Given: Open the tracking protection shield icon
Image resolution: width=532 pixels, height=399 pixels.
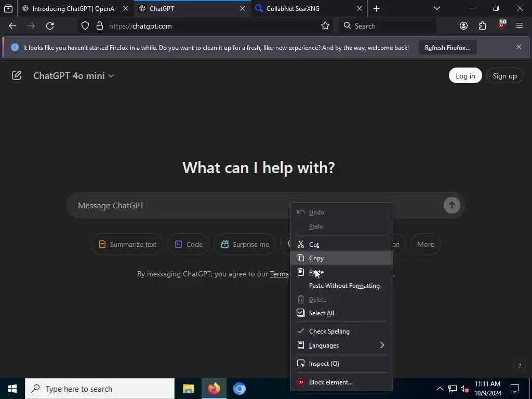Looking at the screenshot, I should 85,26.
